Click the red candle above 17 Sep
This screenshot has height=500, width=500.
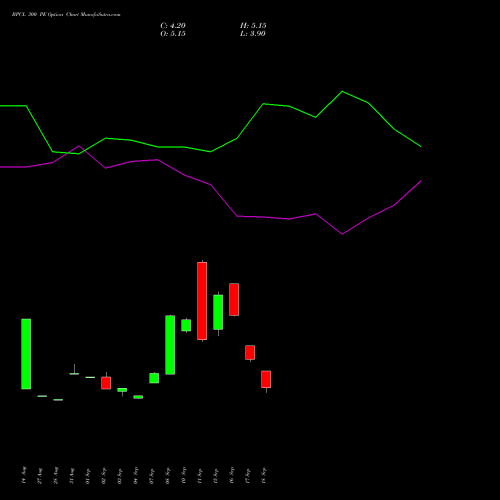tap(250, 353)
